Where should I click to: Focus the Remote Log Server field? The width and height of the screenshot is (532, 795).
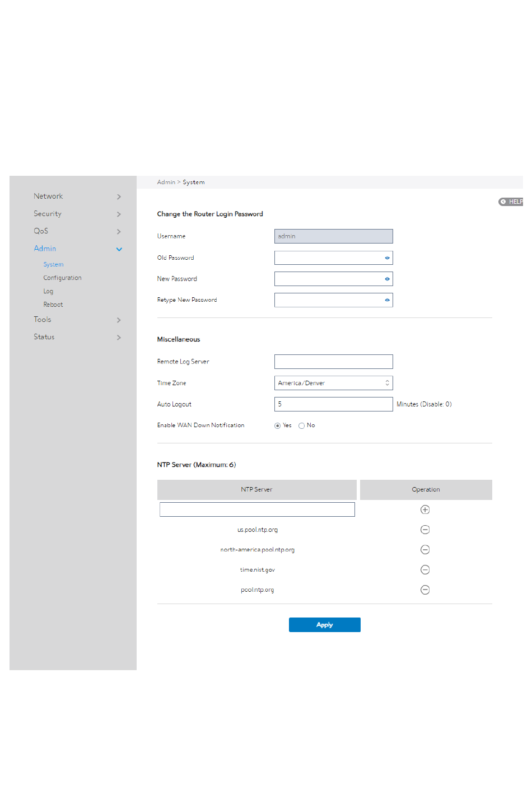tap(334, 362)
